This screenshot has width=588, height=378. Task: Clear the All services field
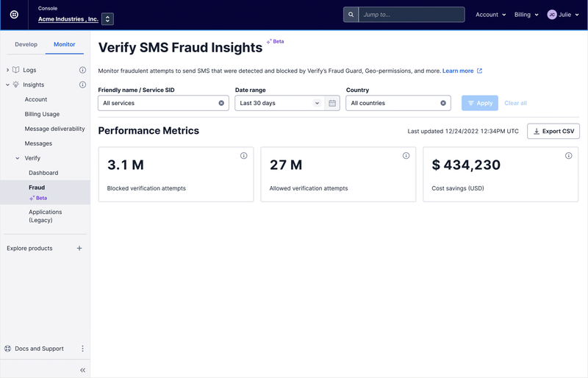[x=221, y=103]
